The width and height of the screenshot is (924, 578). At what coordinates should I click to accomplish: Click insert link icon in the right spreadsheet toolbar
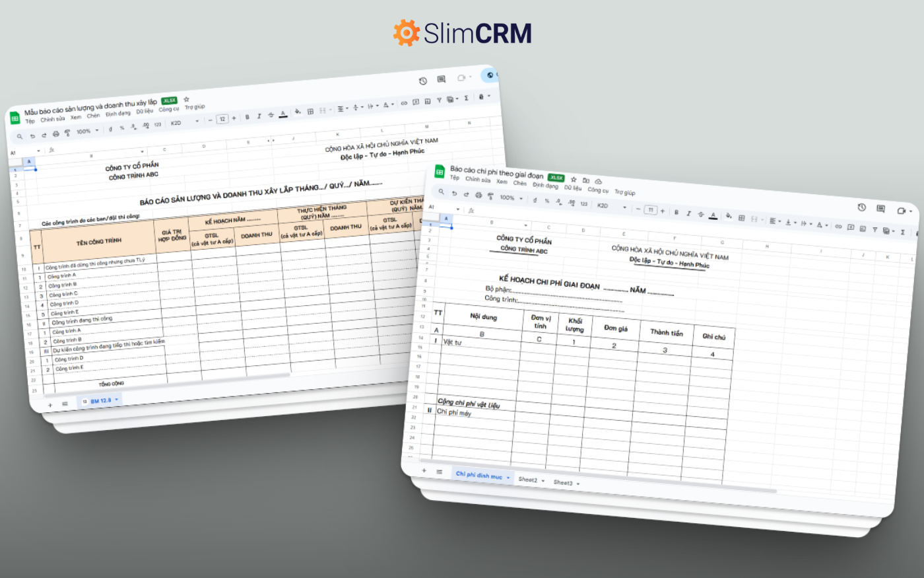[x=838, y=227]
